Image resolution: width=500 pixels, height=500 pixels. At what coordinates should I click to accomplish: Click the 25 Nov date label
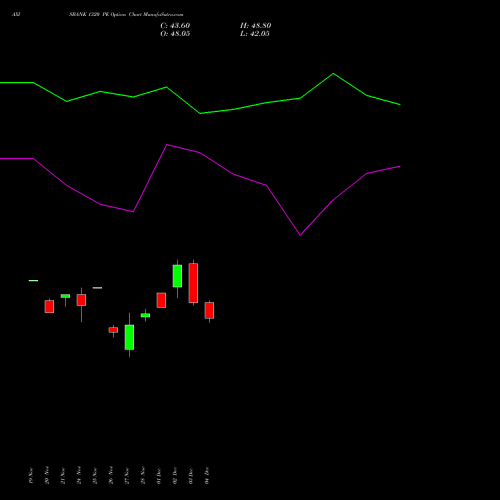coord(95,476)
